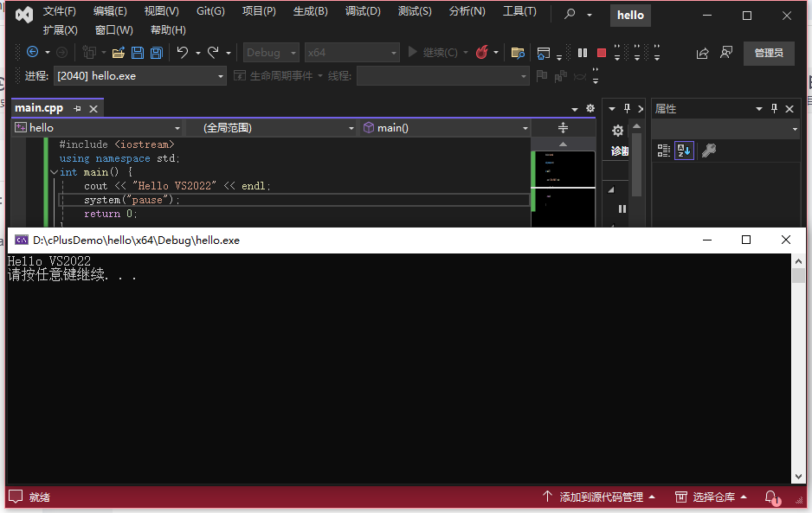Split the editor window
This screenshot has height=513, width=812.
point(563,127)
